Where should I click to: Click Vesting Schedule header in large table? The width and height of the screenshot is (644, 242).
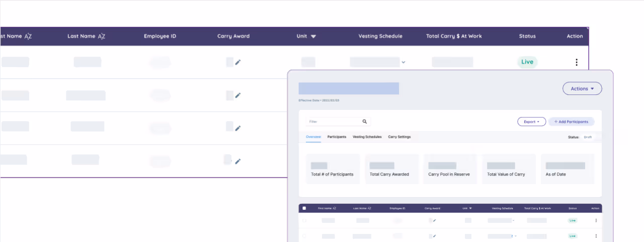[380, 36]
